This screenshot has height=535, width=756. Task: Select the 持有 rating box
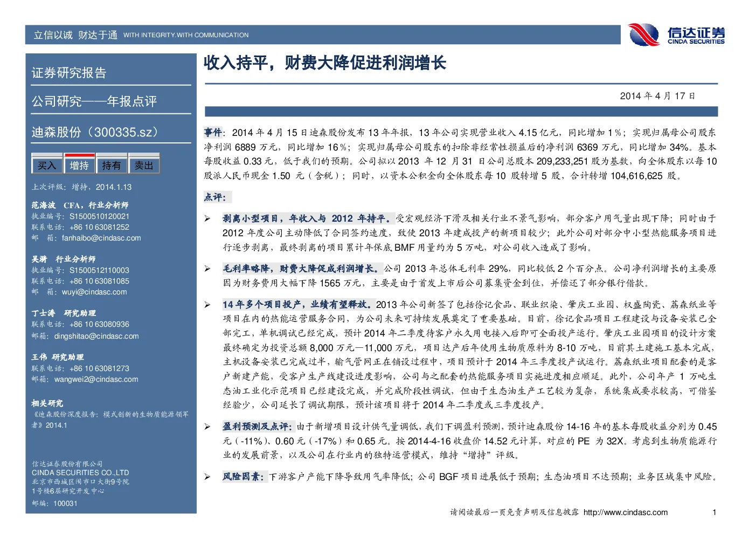[x=112, y=165]
